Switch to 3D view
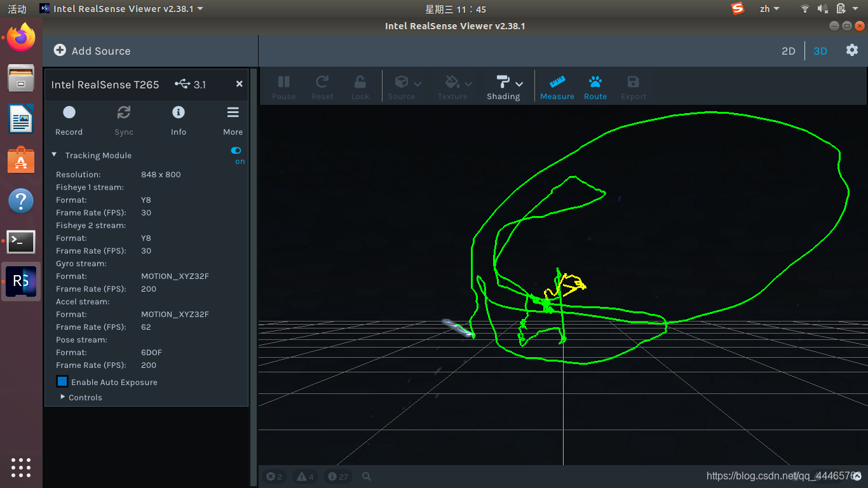The height and width of the screenshot is (488, 868). coord(820,51)
